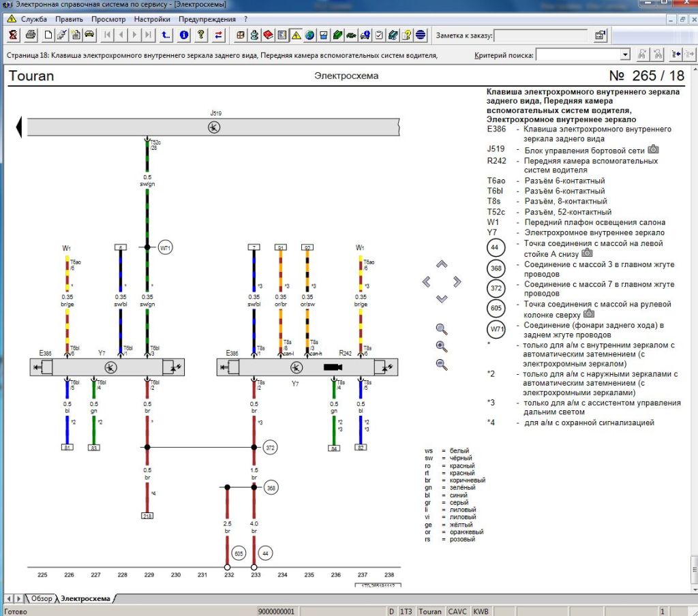Click reference box 218 in the diagram

147,516
